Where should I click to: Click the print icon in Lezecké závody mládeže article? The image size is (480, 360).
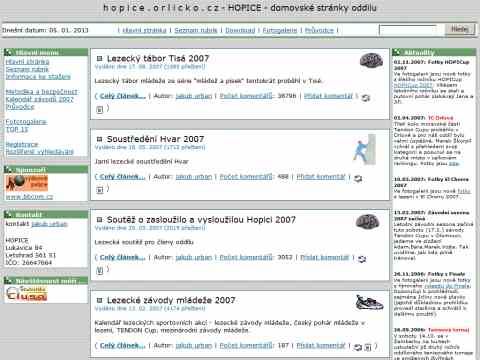[x=368, y=347]
